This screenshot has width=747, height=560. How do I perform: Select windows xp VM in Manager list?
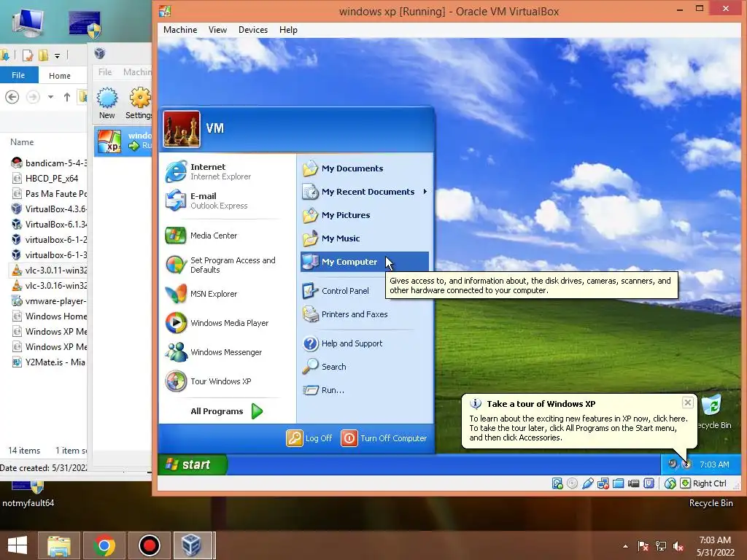[x=123, y=141]
